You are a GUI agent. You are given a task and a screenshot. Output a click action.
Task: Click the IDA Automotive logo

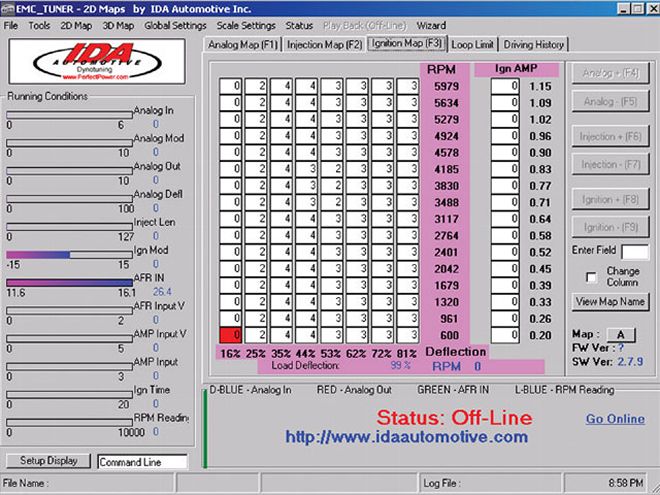97,61
